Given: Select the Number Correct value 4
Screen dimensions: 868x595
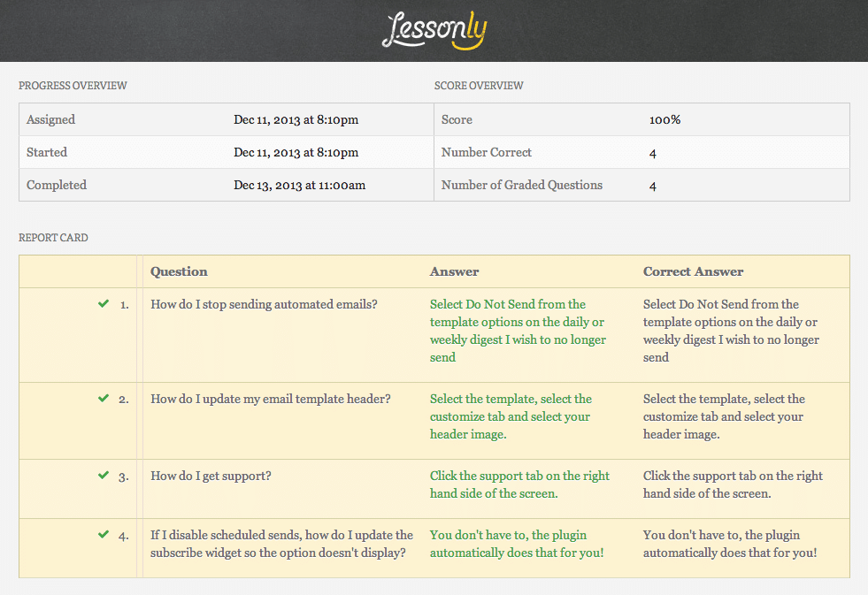Looking at the screenshot, I should (653, 153).
